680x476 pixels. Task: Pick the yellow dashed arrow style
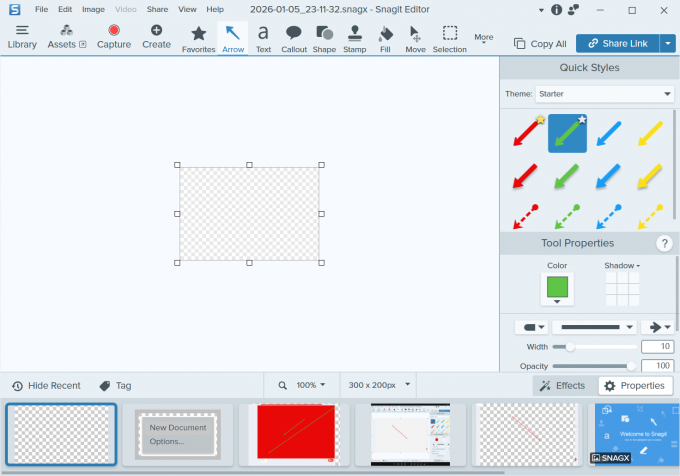(650, 216)
